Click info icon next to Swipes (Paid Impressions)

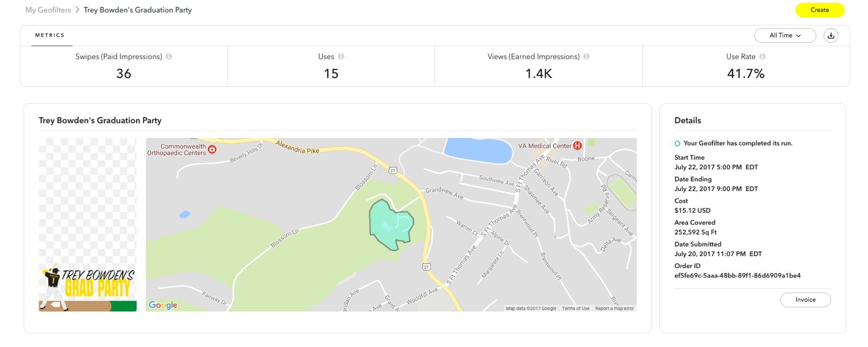coord(169,56)
